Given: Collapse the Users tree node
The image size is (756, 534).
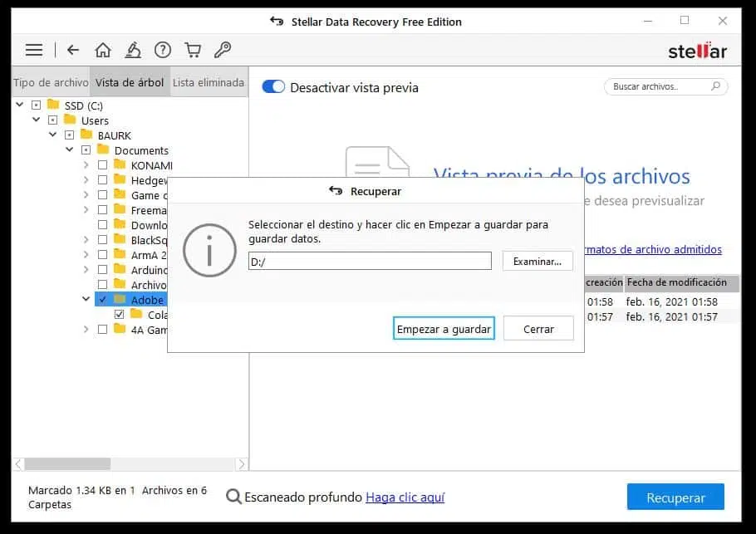Looking at the screenshot, I should coord(37,119).
